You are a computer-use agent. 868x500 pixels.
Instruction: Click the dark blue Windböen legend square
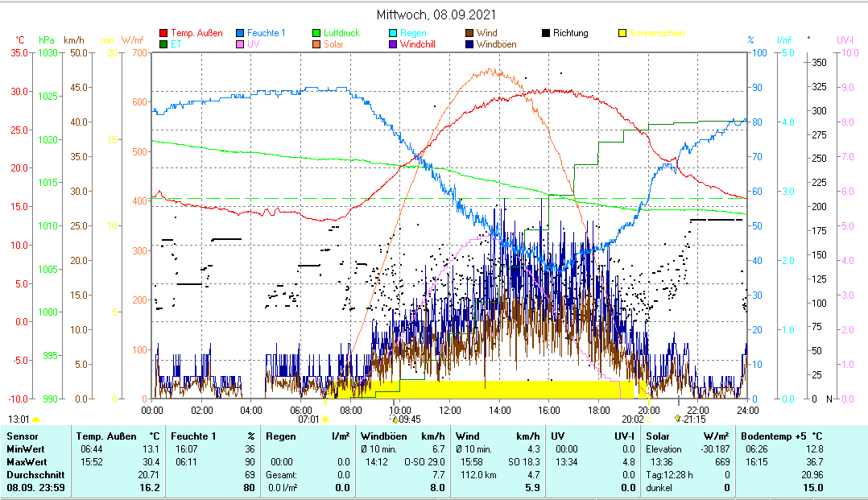[x=469, y=44]
